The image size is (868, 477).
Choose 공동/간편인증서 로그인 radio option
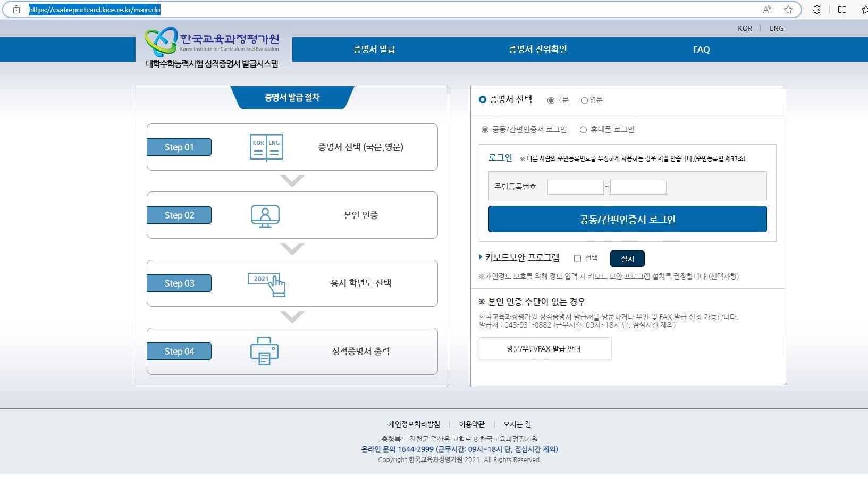485,130
